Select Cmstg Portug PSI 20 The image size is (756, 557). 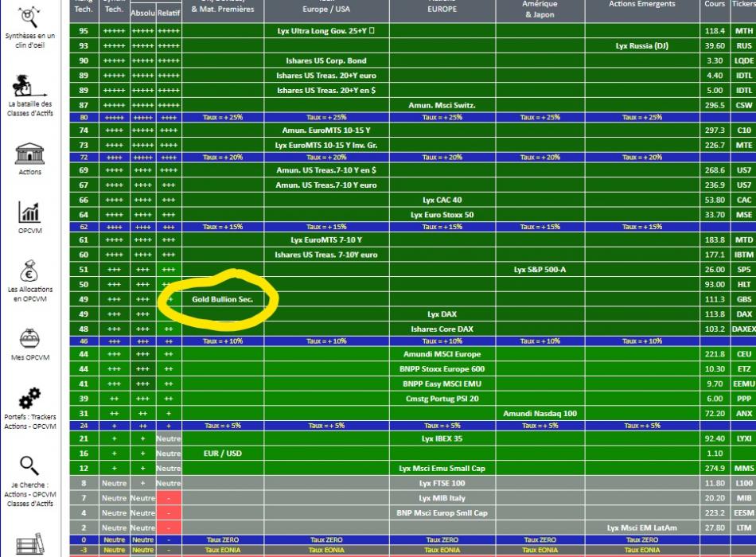click(x=442, y=399)
